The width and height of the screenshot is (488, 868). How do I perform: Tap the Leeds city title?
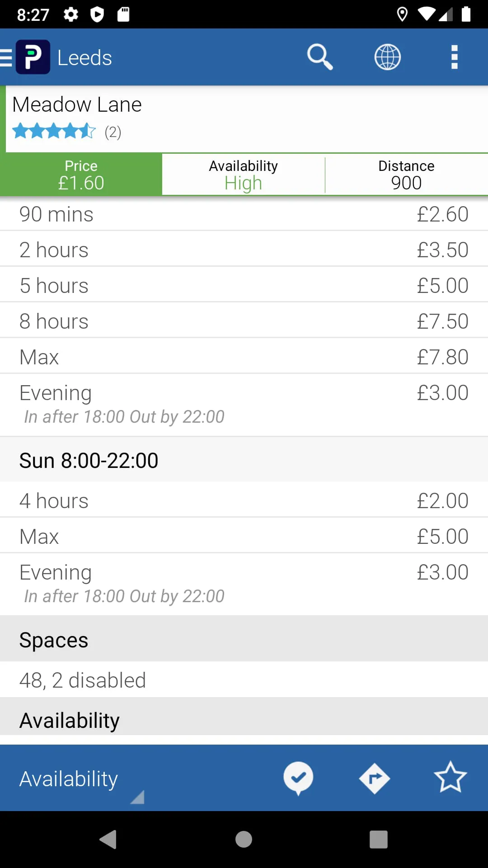click(x=84, y=58)
